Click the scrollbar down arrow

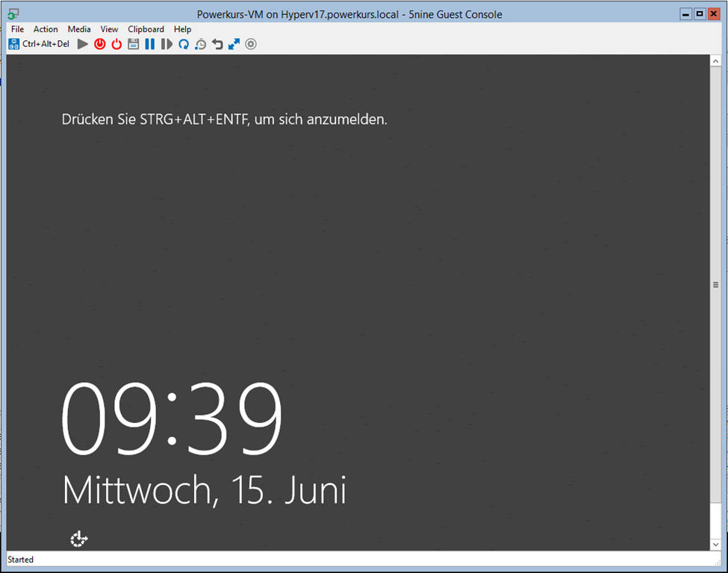pos(715,544)
